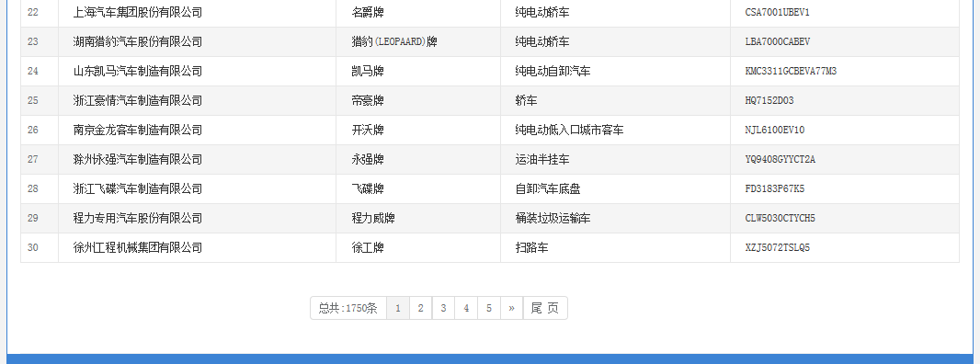The image size is (980, 364).
Task: Click model code LBA7000CABEV
Action: click(777, 42)
